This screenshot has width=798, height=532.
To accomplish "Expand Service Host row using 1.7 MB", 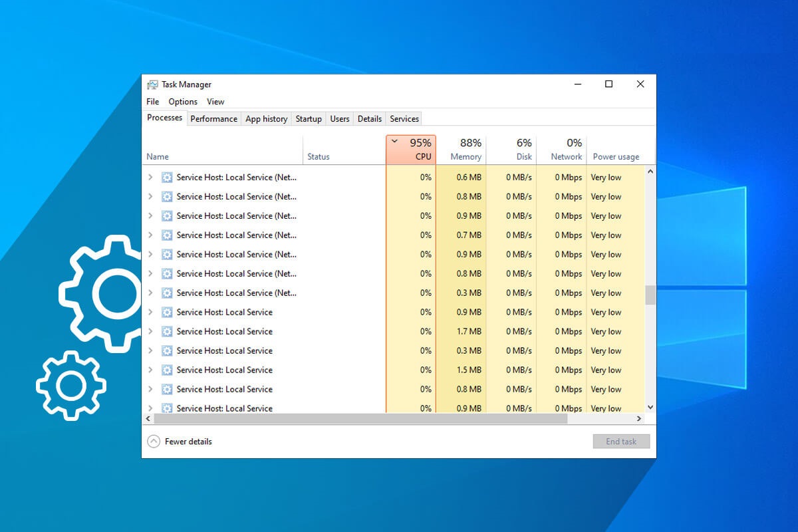I will pyautogui.click(x=150, y=331).
